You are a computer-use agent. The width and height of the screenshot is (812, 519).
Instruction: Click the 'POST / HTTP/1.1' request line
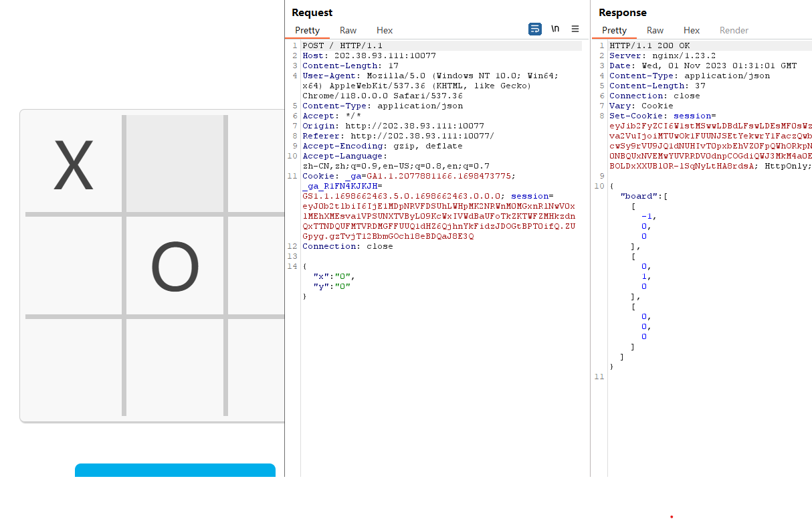coord(342,45)
